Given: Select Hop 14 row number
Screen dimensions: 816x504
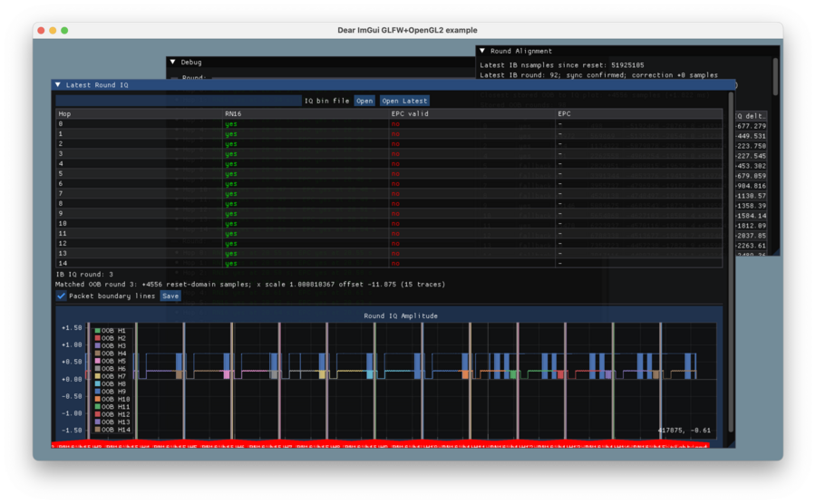Looking at the screenshot, I should pyautogui.click(x=63, y=264).
